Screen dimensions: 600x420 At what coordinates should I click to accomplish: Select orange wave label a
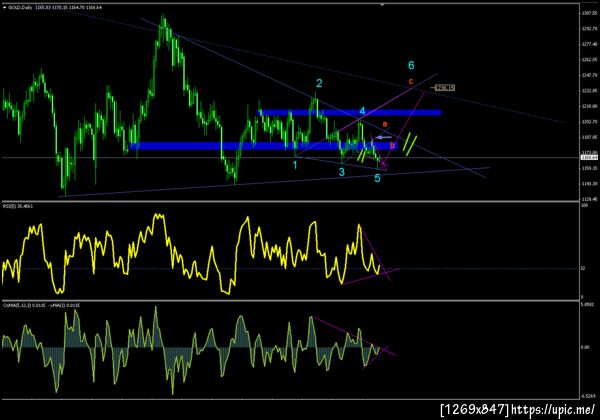click(385, 124)
